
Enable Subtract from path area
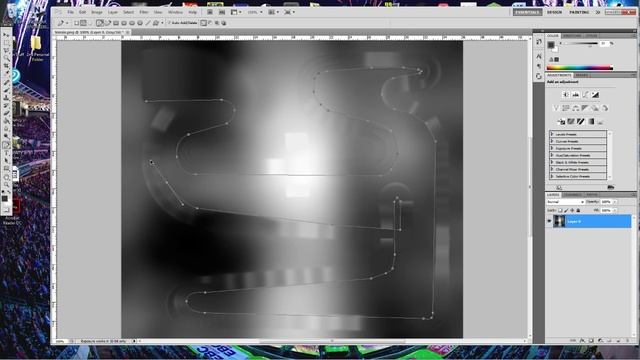coord(211,23)
